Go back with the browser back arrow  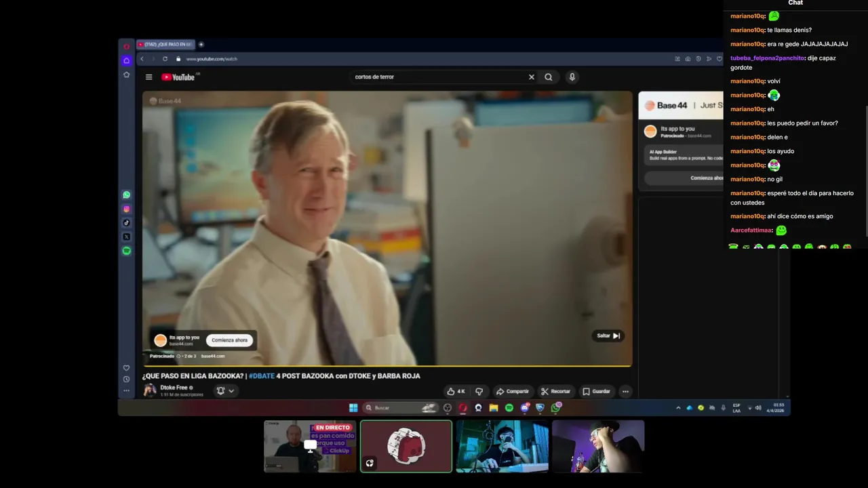coord(142,59)
